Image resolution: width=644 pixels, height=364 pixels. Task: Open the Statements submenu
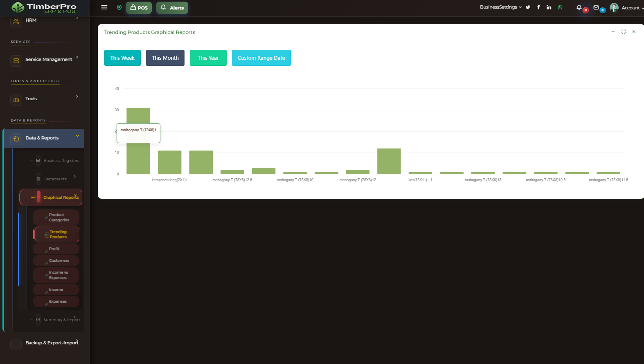pos(55,179)
